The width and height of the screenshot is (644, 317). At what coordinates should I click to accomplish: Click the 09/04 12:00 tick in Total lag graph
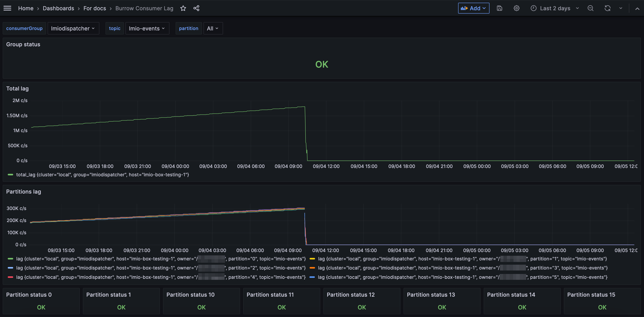[326, 166]
